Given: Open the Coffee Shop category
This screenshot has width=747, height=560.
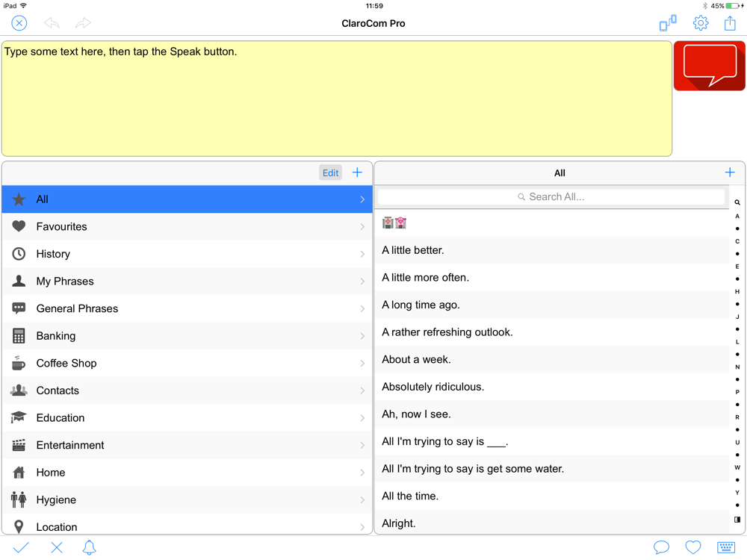Looking at the screenshot, I should (187, 363).
